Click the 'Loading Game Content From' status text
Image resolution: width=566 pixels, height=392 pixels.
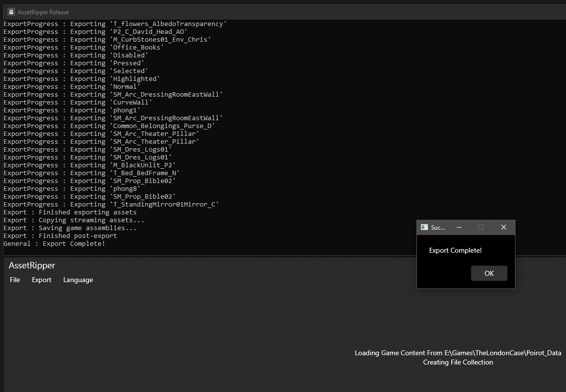point(458,353)
